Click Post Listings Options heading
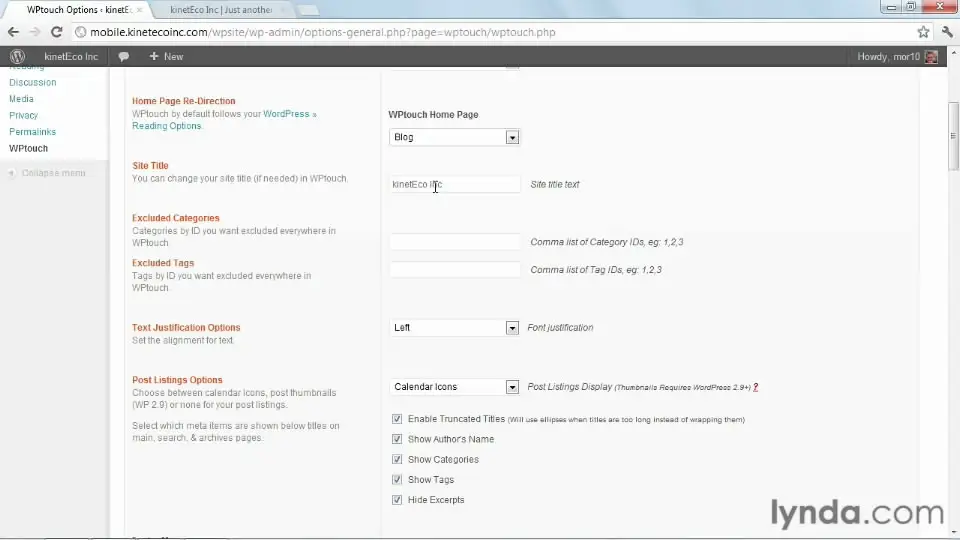This screenshot has height=540, width=960. pyautogui.click(x=177, y=380)
